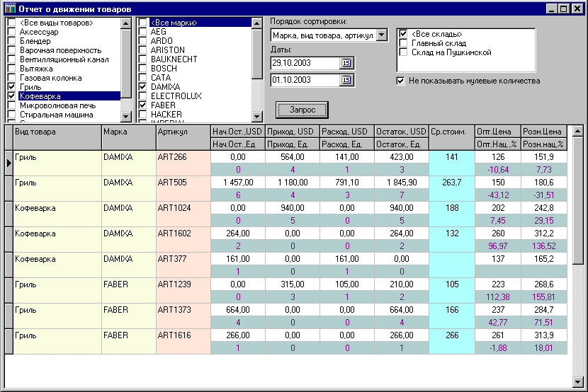Check the Аксессуар product type checkbox
This screenshot has height=392, width=588.
(11, 32)
